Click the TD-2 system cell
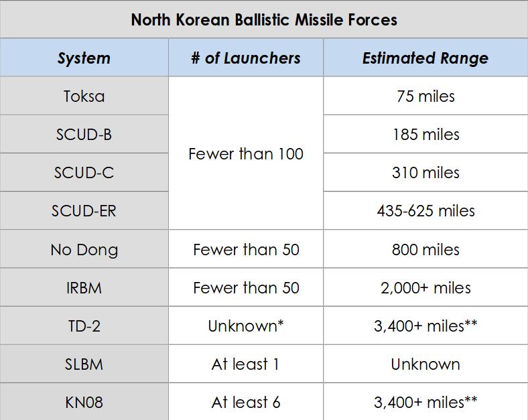This screenshot has width=528, height=420. point(84,326)
